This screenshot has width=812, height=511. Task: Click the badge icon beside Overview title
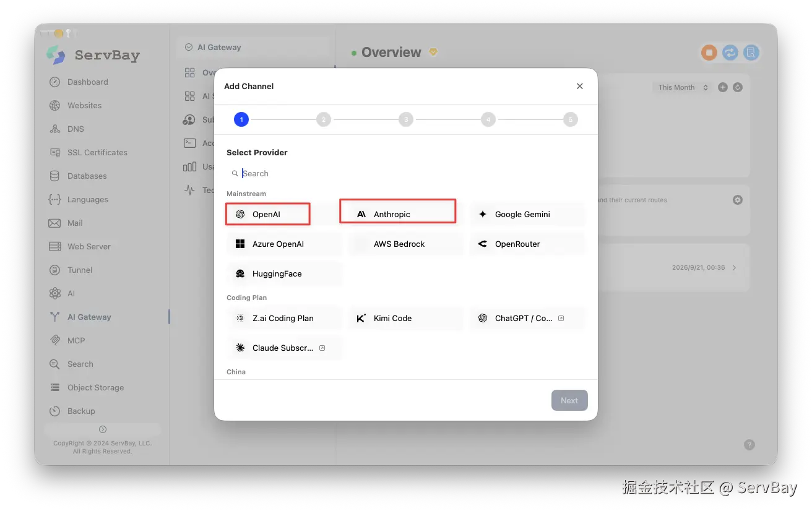[x=433, y=52]
